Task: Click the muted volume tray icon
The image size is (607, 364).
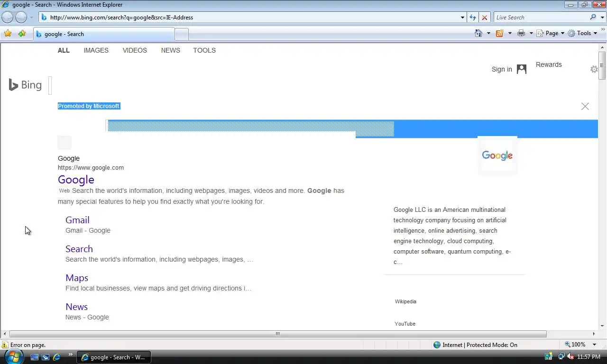Action: click(x=570, y=356)
